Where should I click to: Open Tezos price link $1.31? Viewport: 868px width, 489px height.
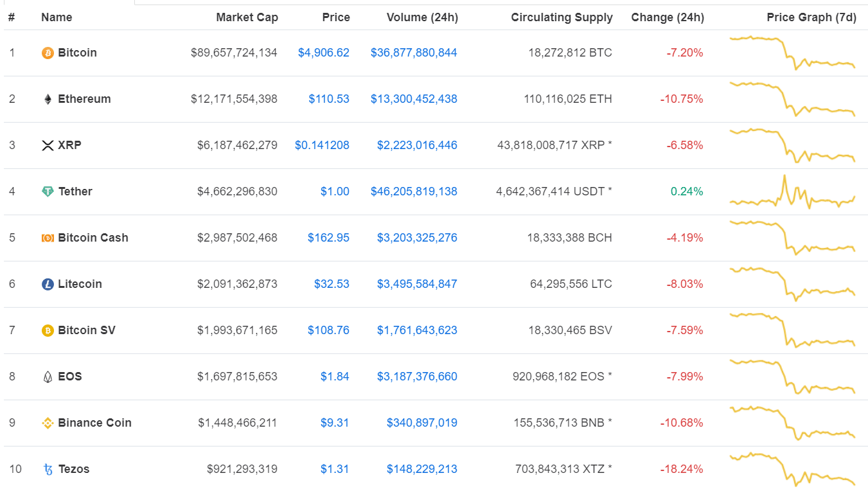coord(335,469)
